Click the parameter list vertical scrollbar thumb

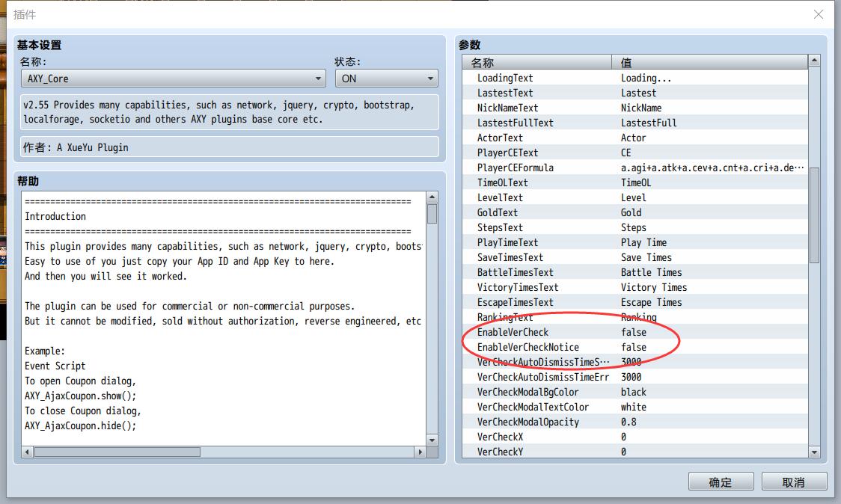pos(814,215)
